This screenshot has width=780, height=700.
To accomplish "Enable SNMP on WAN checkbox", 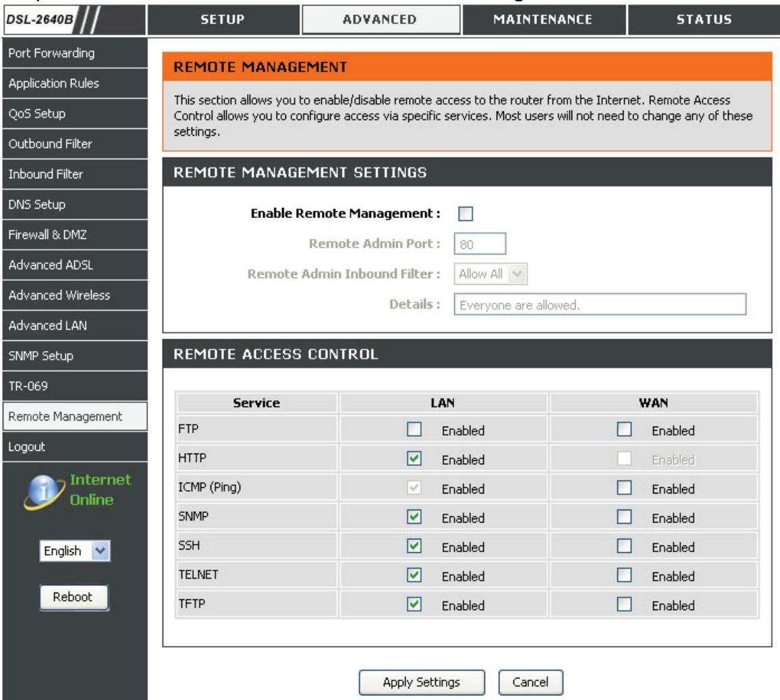I will [x=624, y=518].
